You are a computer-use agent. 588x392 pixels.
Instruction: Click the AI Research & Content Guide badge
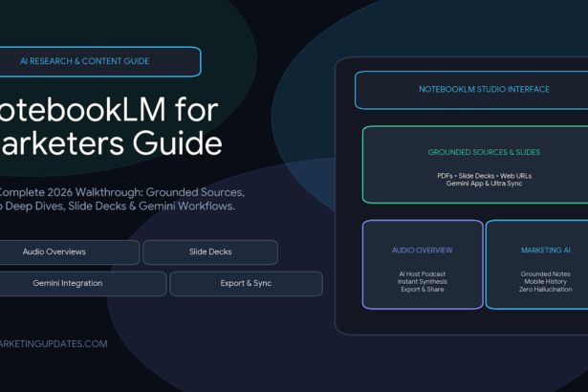tap(100, 61)
